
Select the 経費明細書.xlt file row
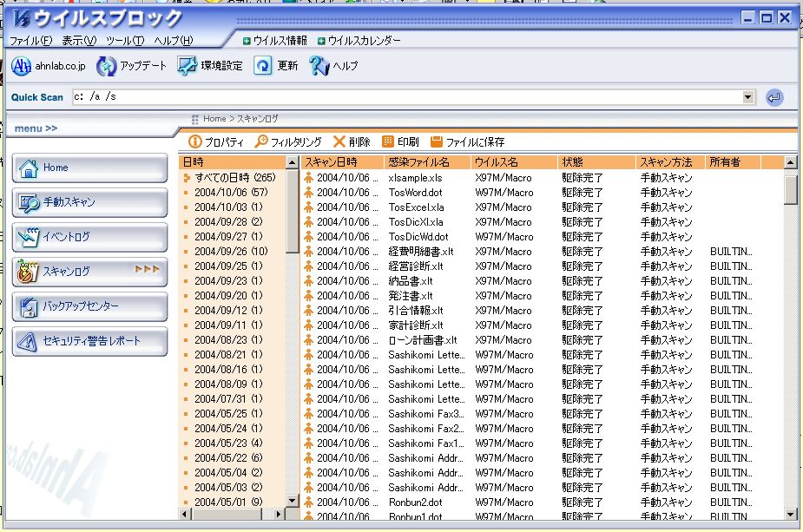click(x=542, y=252)
